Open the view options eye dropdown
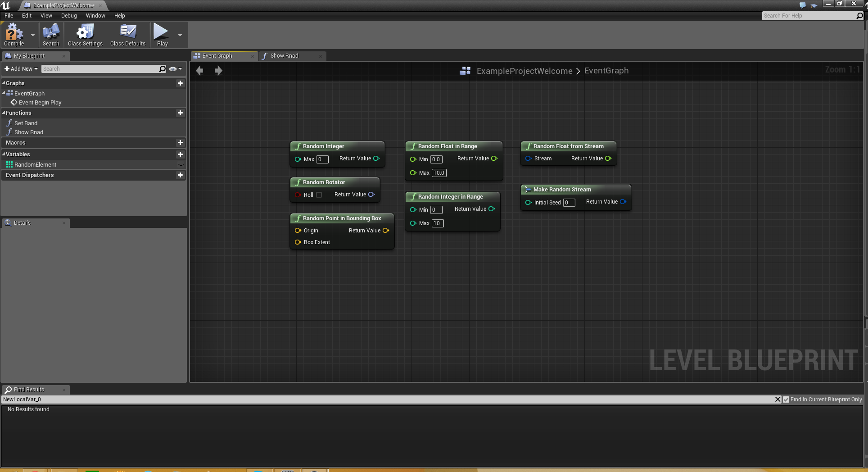Viewport: 868px width, 472px height. (x=176, y=69)
